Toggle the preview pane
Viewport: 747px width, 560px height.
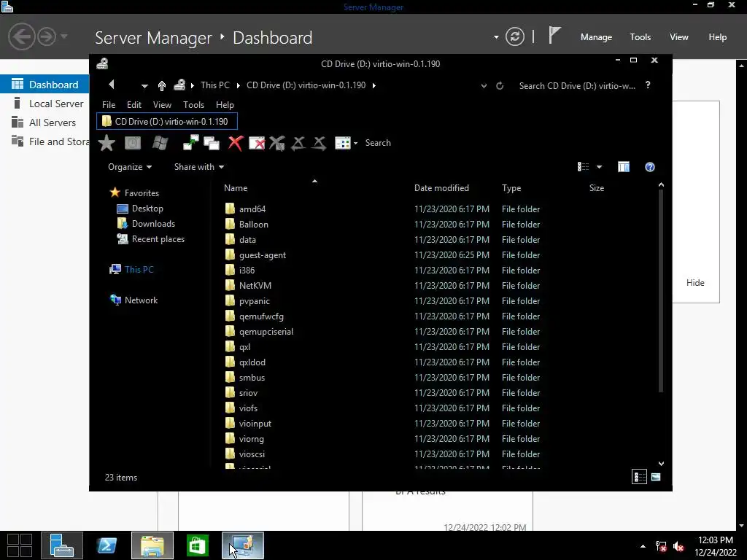coord(624,167)
